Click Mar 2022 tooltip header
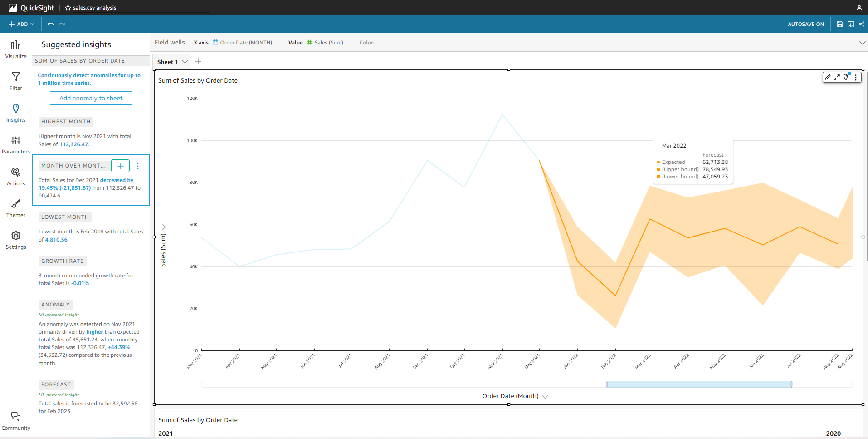This screenshot has height=439, width=868. tap(674, 146)
